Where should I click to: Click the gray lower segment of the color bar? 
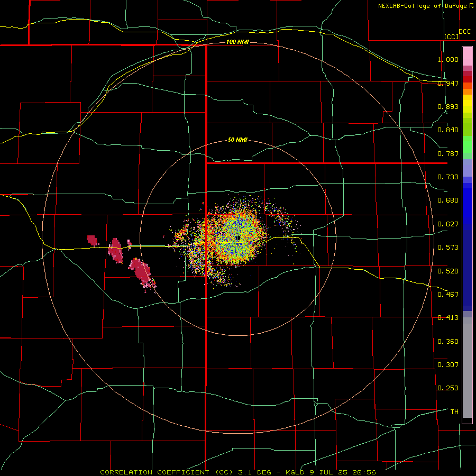click(467, 368)
